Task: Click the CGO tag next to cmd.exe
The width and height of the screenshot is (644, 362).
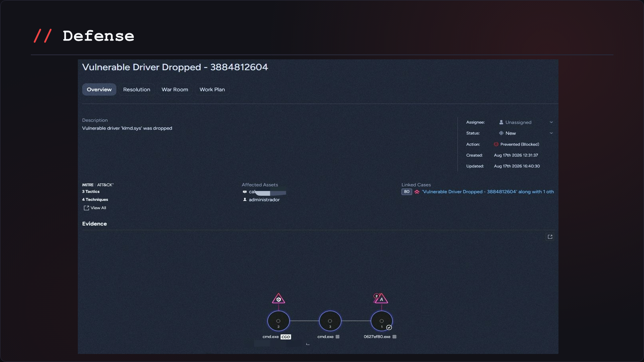Action: tap(286, 337)
